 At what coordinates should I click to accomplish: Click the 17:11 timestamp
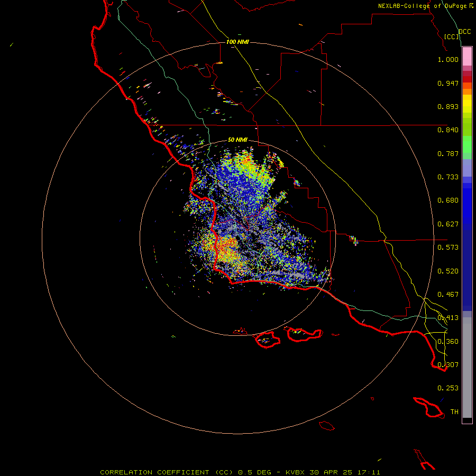tap(369, 472)
